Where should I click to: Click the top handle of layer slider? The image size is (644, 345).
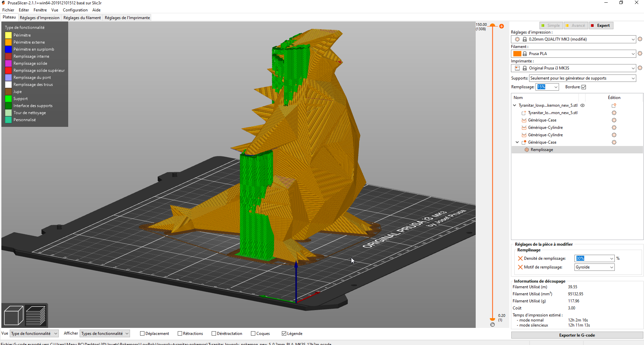pyautogui.click(x=492, y=26)
